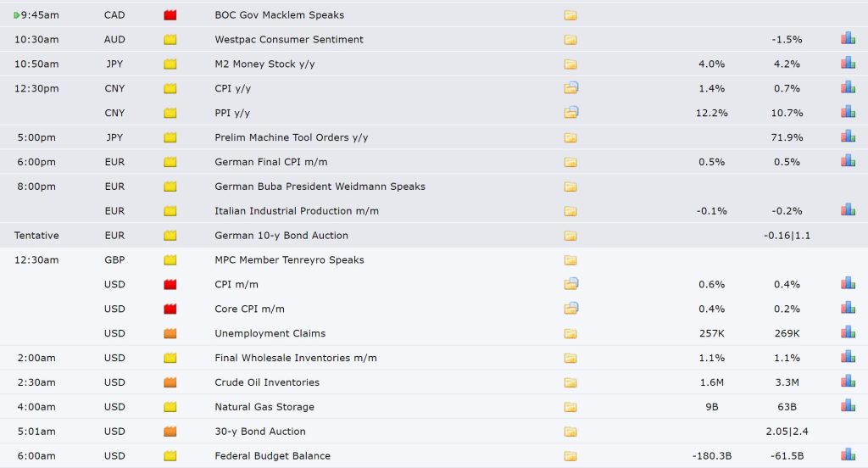Open detail folder for BOC Gov Macklem Speaks

click(x=570, y=15)
